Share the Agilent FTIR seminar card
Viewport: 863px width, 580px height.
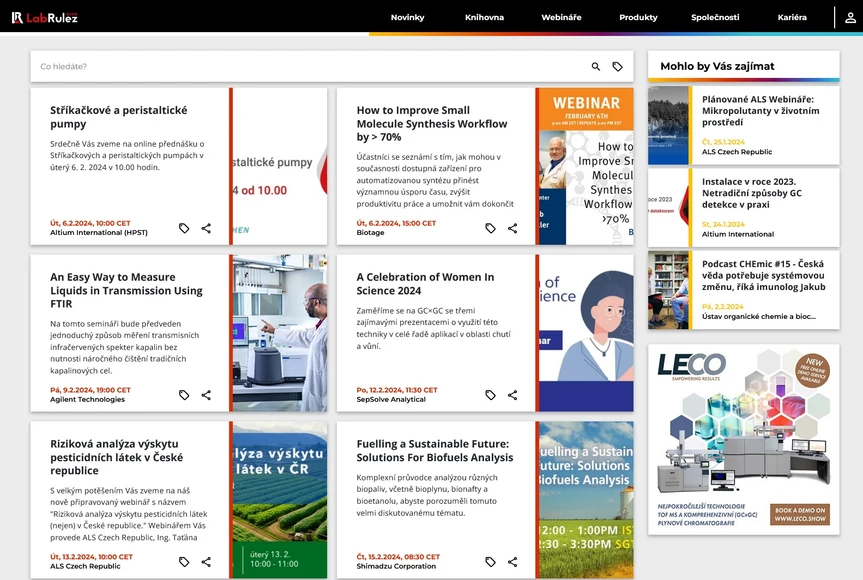pos(207,395)
